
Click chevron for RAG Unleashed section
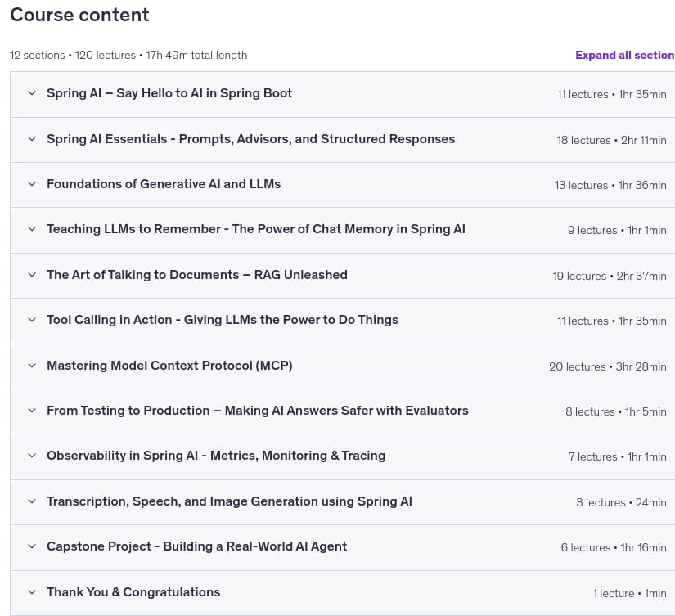click(x=32, y=275)
